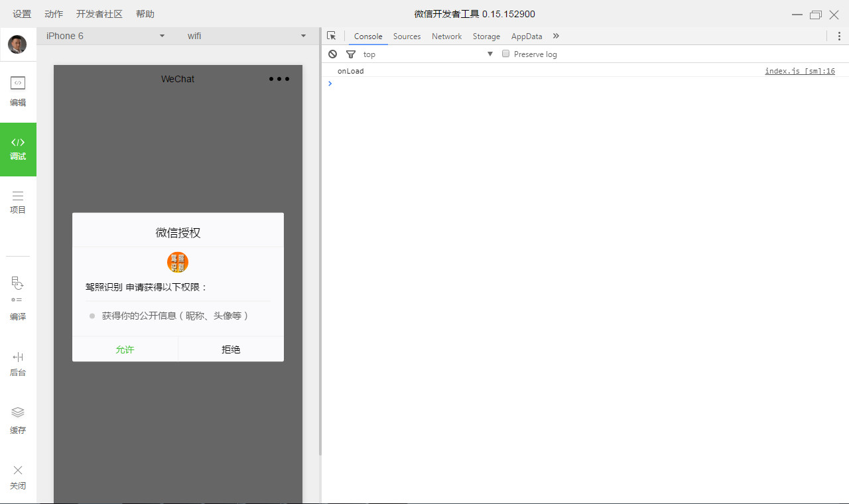Click the console input prompt line
This screenshot has width=849, height=504.
pyautogui.click(x=585, y=84)
